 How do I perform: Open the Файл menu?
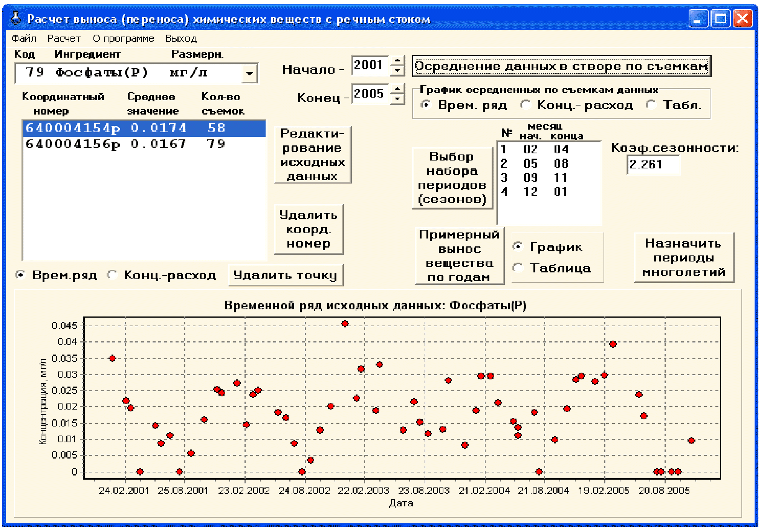click(x=24, y=38)
